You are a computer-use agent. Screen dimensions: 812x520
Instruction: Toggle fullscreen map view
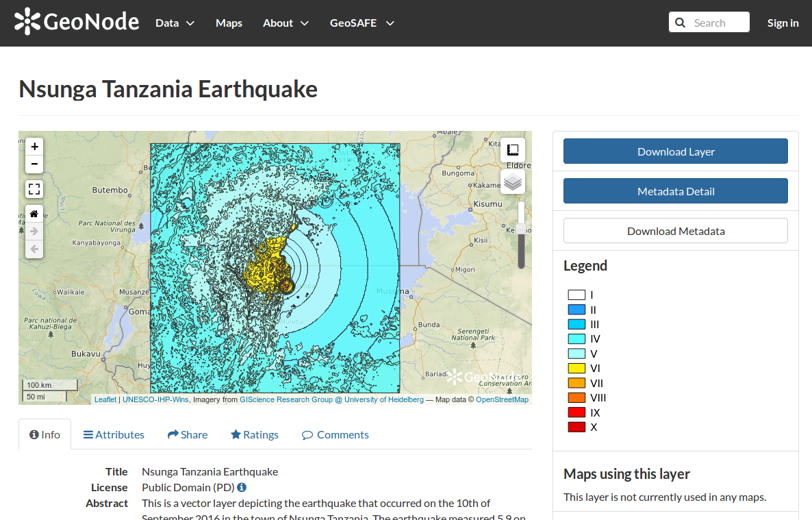(x=34, y=189)
